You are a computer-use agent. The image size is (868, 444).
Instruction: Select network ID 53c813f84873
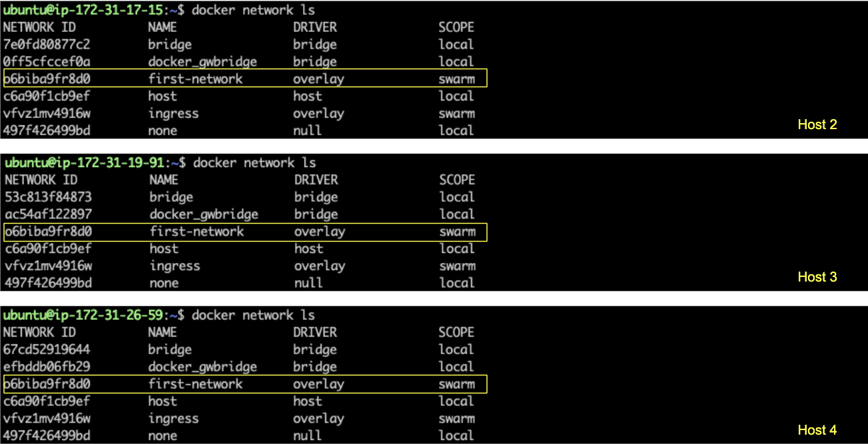(x=48, y=197)
